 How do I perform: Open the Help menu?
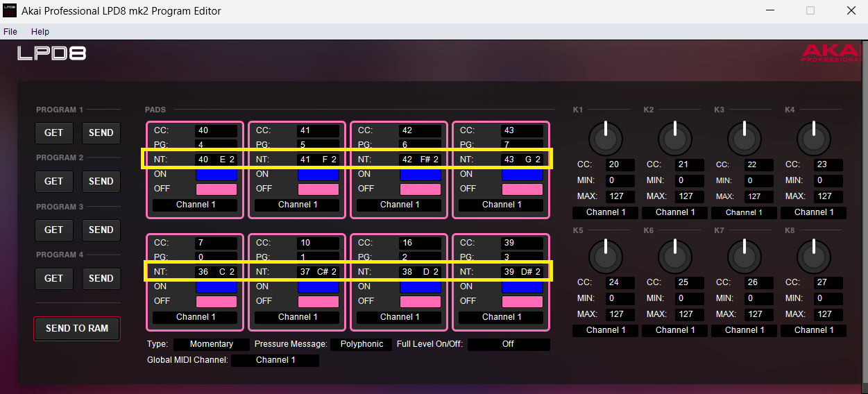point(40,32)
